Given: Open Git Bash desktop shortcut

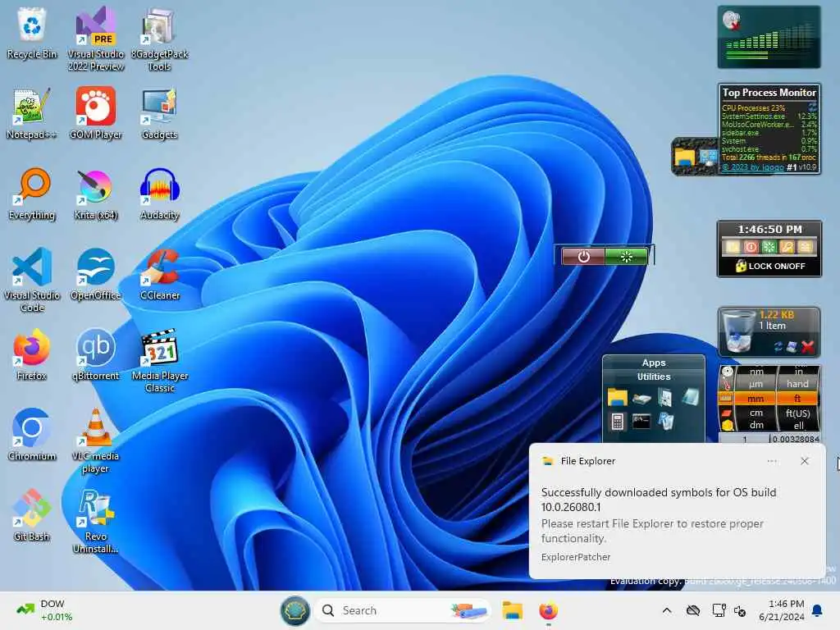Looking at the screenshot, I should click(32, 515).
